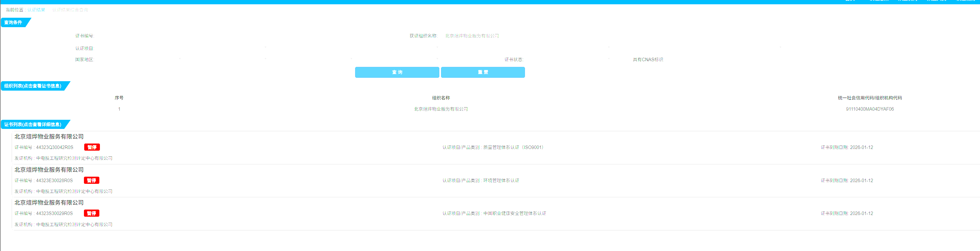Click expiry date of certificate 44323E30028R0S
The height and width of the screenshot is (251, 980).
tap(861, 181)
